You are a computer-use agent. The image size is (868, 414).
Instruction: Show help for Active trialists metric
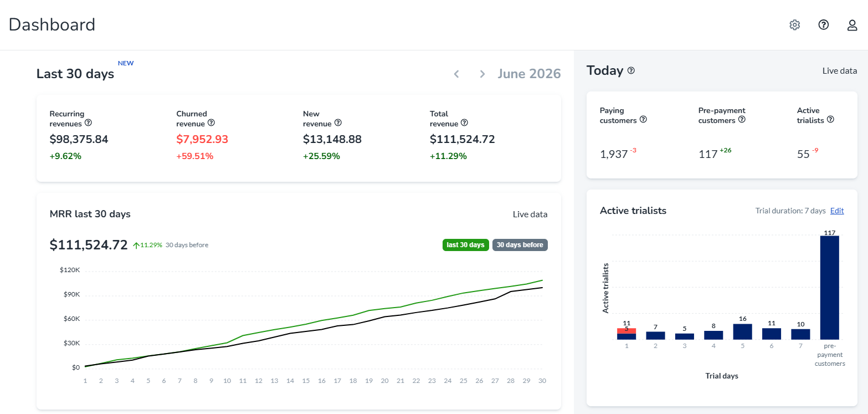pyautogui.click(x=830, y=120)
